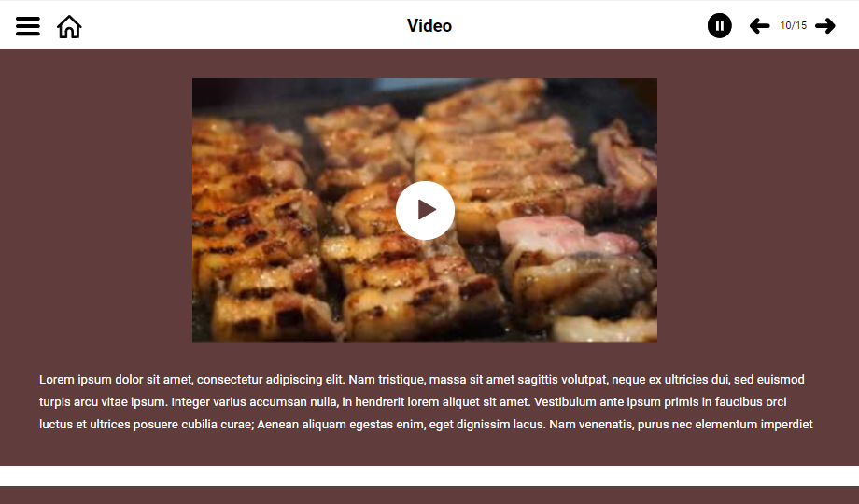
Task: Pause playback with the round pause button
Action: click(x=719, y=26)
